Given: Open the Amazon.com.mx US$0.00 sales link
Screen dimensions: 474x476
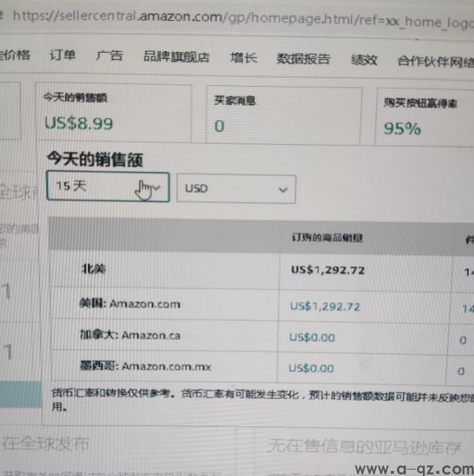Looking at the screenshot, I should pos(311,369).
